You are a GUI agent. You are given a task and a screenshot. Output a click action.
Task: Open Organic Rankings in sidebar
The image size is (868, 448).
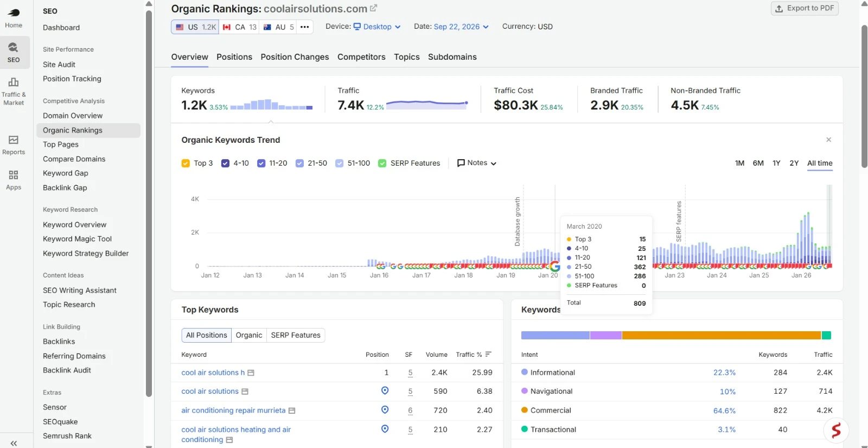(88, 130)
